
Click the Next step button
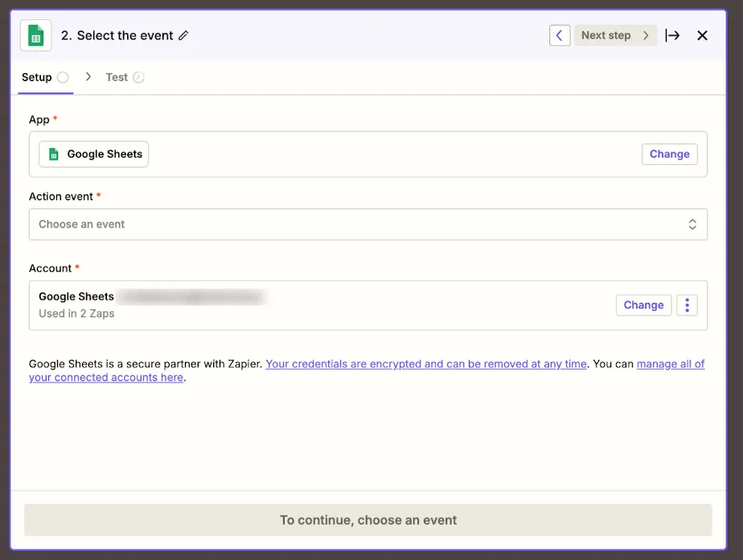[615, 35]
